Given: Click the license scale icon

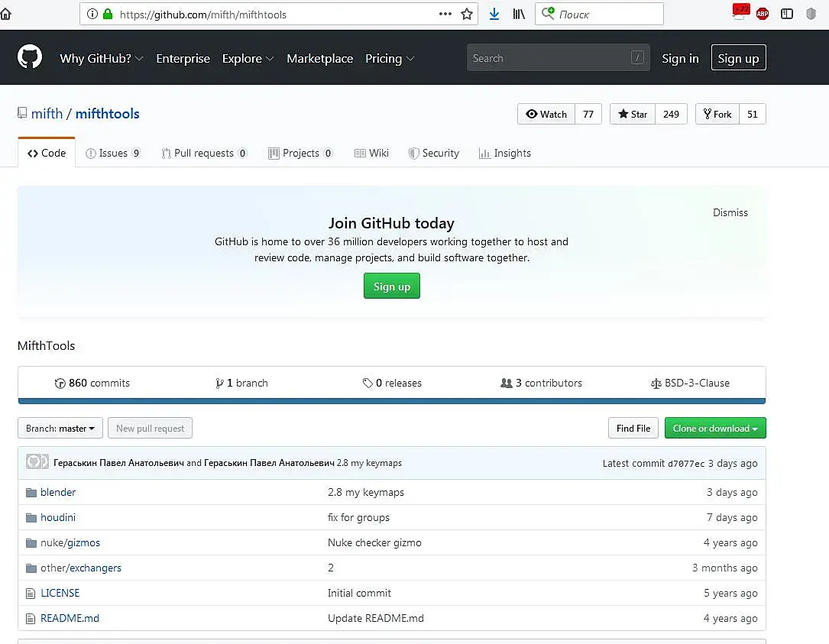Looking at the screenshot, I should tap(656, 383).
